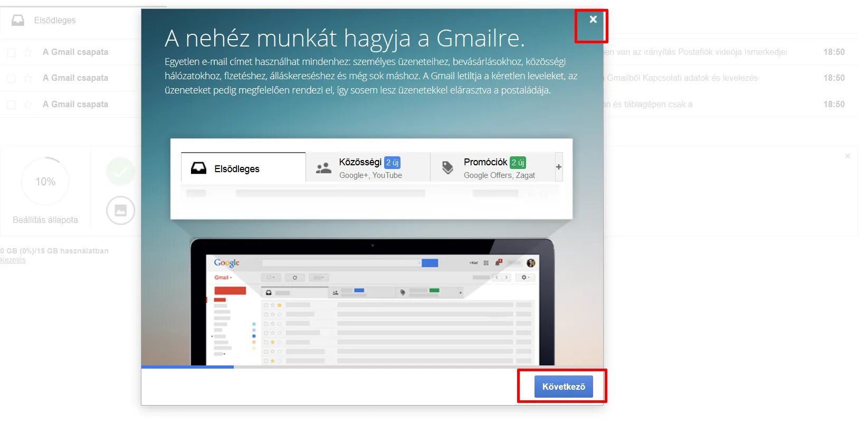This screenshot has height=423, width=868.
Task: Tick the checkbox of third A Gmail csapata email
Action: pyautogui.click(x=11, y=105)
